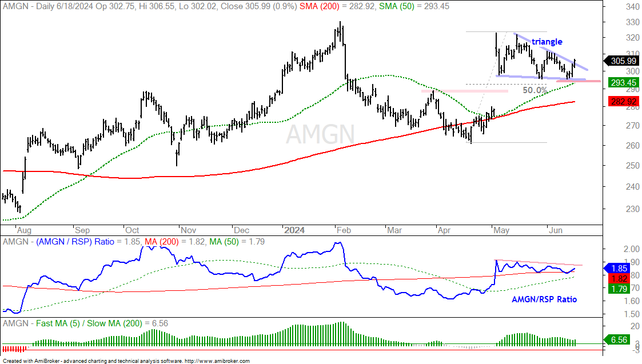The image size is (642, 364).
Task: Click 'SMA (200)' in the header
Action: (319, 6)
